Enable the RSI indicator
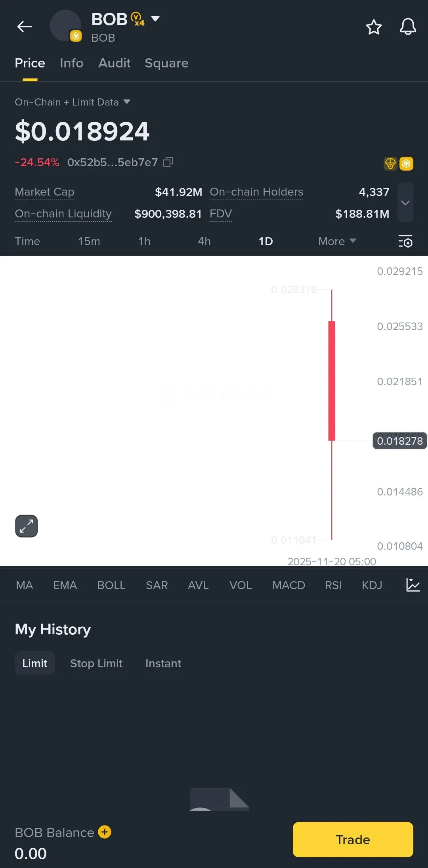This screenshot has width=428, height=868. pyautogui.click(x=333, y=585)
